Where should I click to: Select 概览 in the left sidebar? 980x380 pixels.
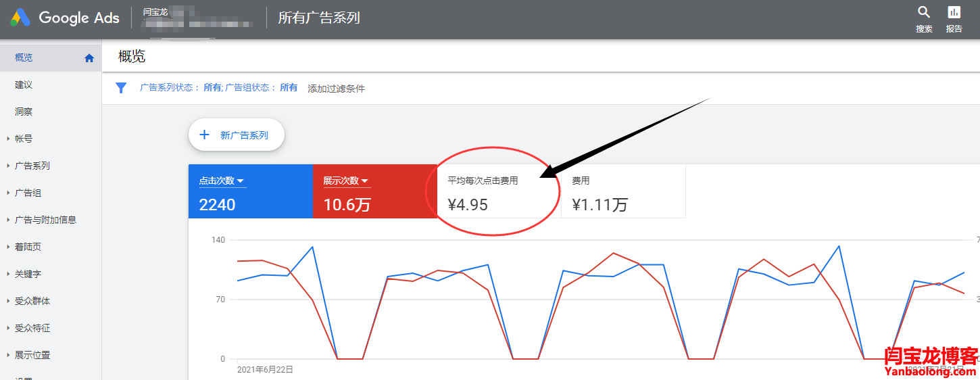point(51,57)
